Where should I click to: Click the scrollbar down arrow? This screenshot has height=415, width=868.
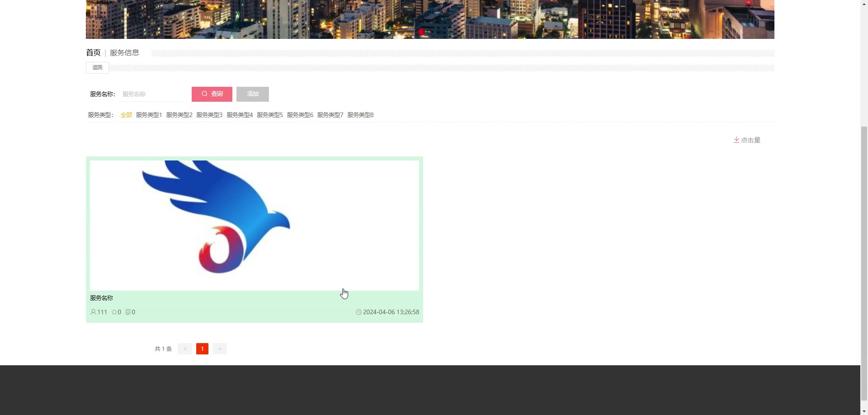(864, 411)
